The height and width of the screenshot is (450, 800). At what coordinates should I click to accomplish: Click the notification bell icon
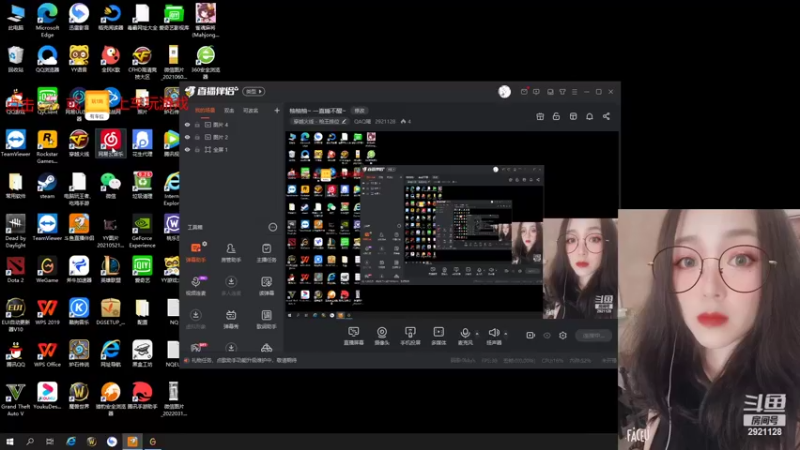click(x=589, y=116)
